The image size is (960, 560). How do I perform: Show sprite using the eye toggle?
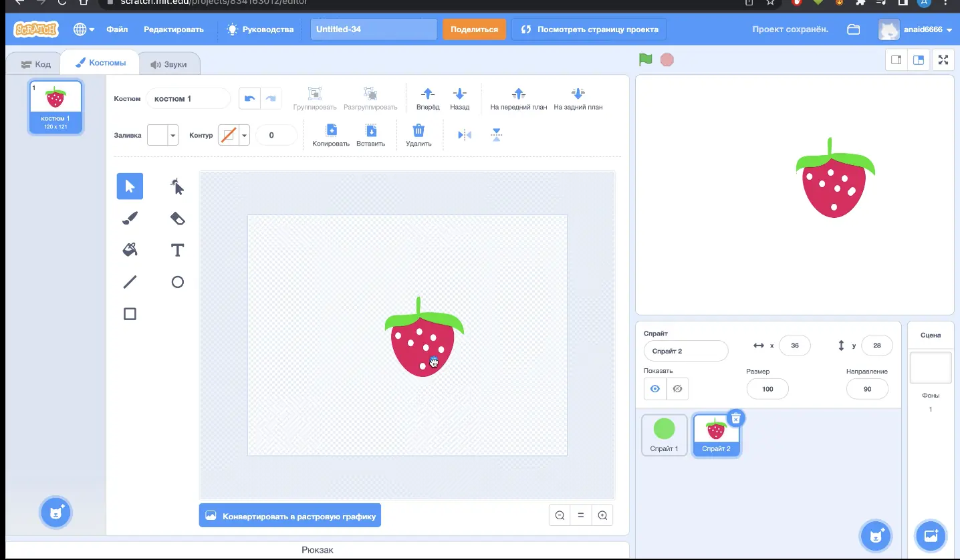click(655, 389)
